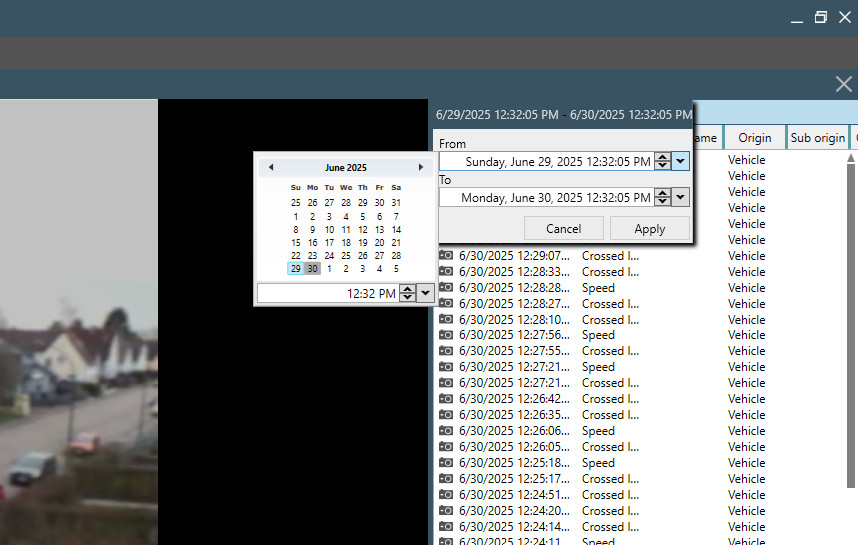Go to previous month in calendar

[271, 168]
